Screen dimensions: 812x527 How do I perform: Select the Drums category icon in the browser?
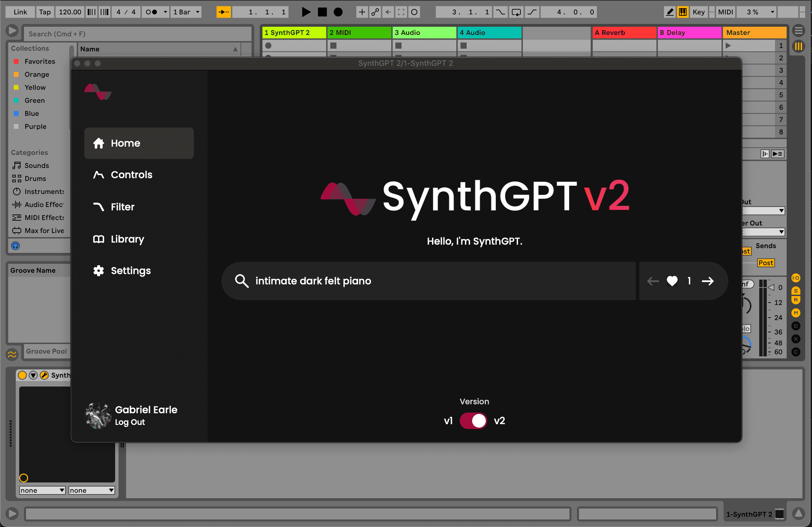tap(17, 179)
